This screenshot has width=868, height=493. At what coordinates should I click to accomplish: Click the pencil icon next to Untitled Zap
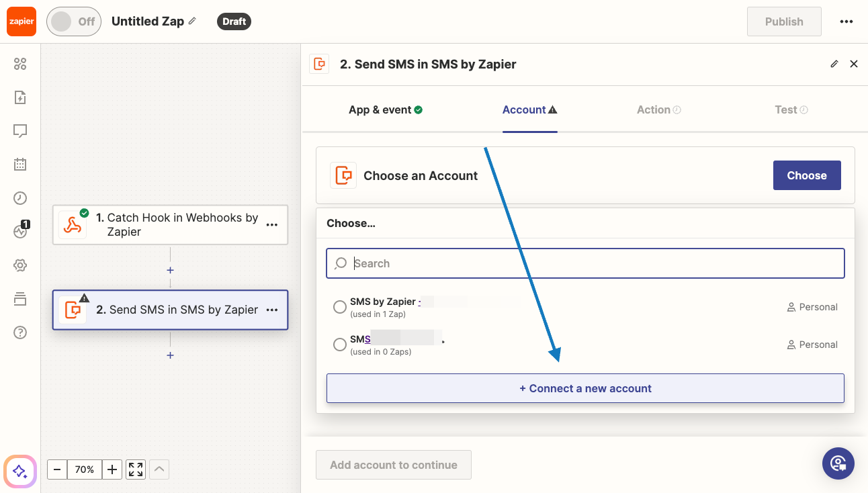pyautogui.click(x=192, y=21)
